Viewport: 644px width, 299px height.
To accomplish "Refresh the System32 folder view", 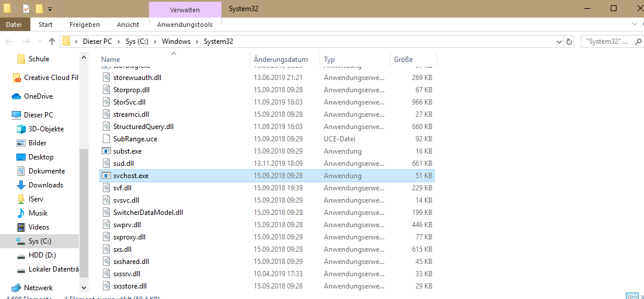I will coord(569,41).
